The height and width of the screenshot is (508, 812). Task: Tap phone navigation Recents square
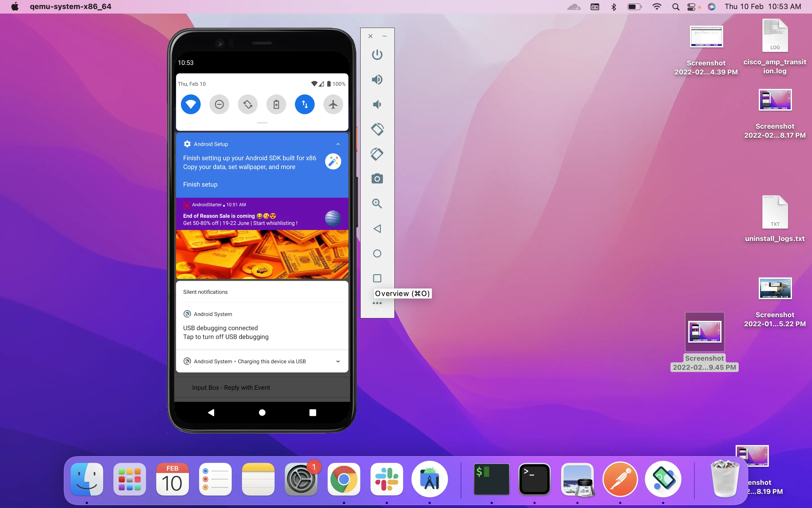pyautogui.click(x=313, y=413)
